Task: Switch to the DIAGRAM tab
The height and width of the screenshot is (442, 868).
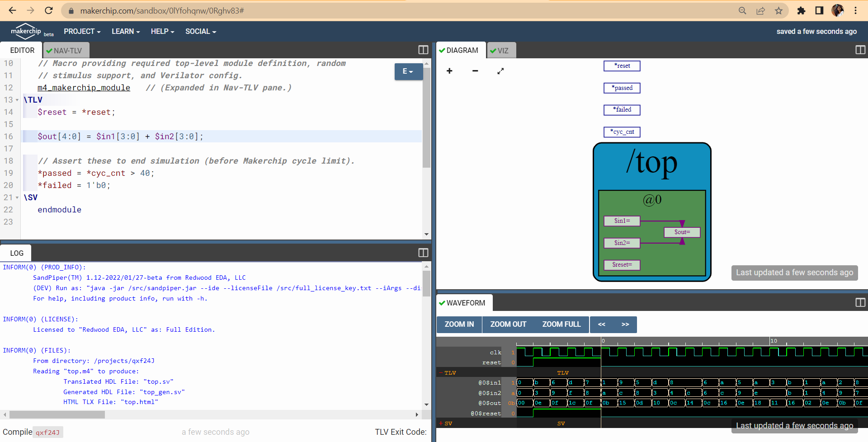Action: (461, 50)
